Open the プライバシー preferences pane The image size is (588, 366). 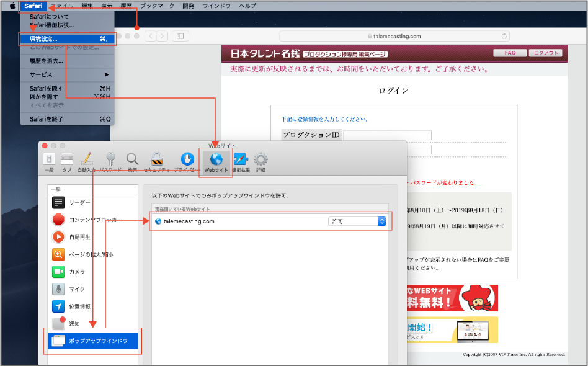(x=187, y=162)
